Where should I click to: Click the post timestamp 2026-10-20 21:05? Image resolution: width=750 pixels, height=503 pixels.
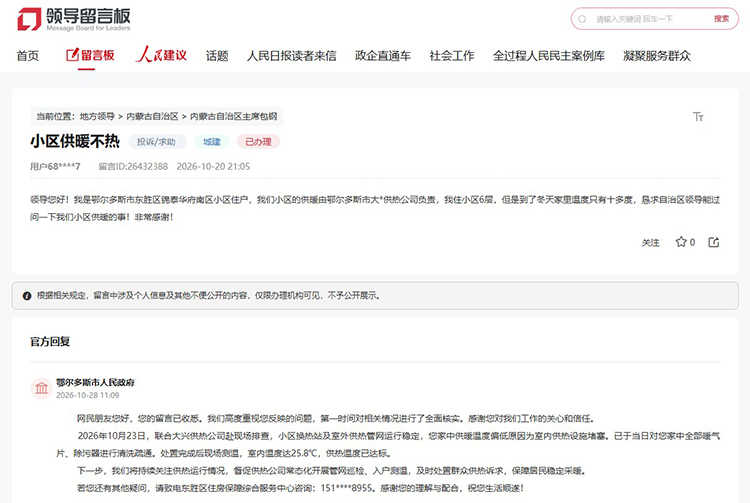tap(213, 166)
